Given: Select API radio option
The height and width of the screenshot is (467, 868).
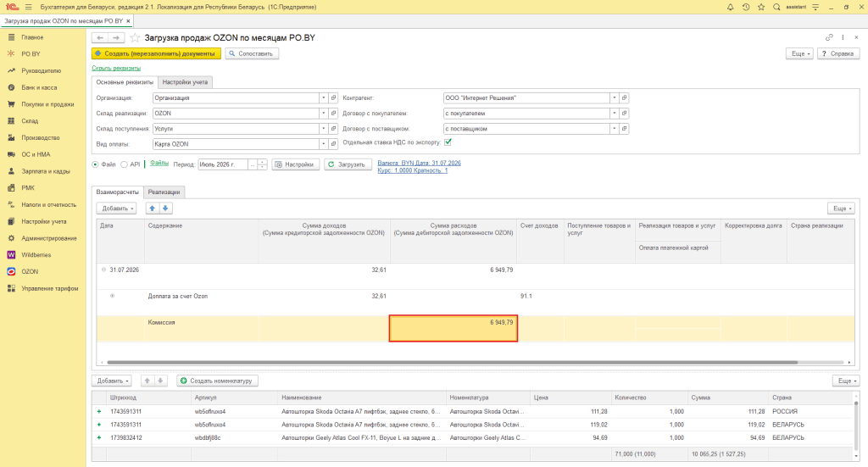Looking at the screenshot, I should click(124, 164).
